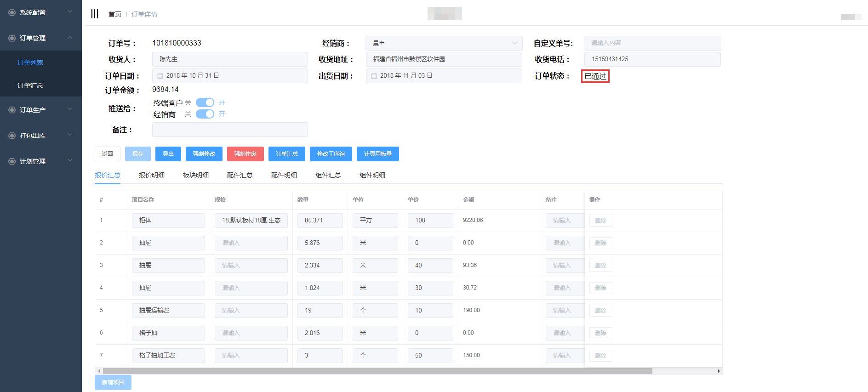Click the 计划管理 sidebar icon

coord(12,161)
